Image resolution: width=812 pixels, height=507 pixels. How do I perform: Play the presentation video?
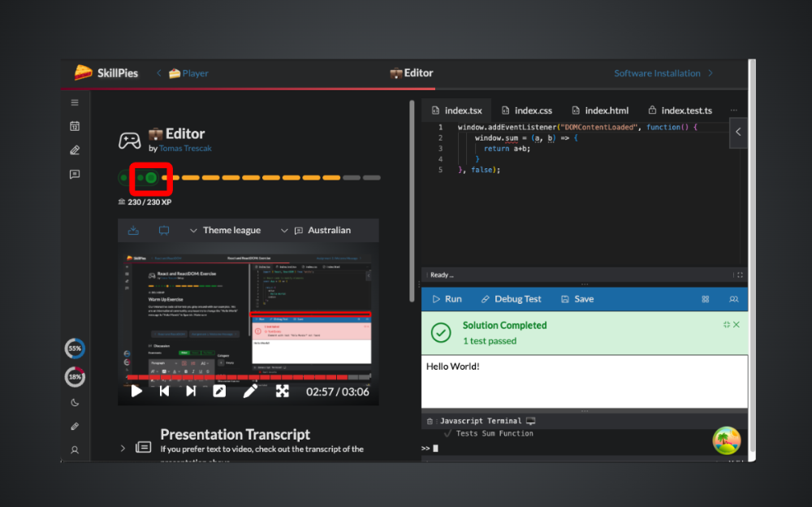coord(136,392)
